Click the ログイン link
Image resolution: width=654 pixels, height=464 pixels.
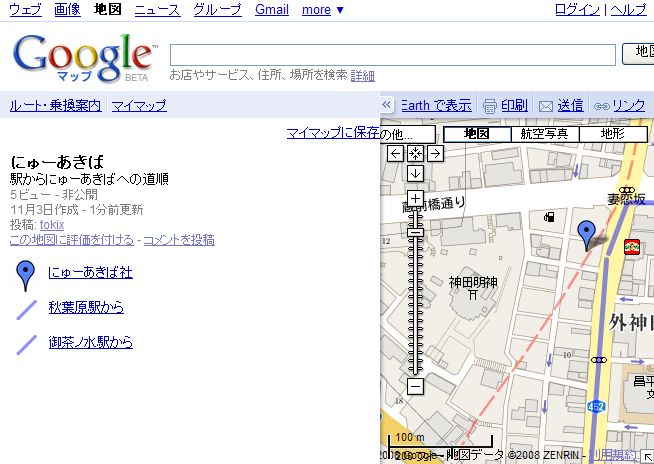coord(577,10)
